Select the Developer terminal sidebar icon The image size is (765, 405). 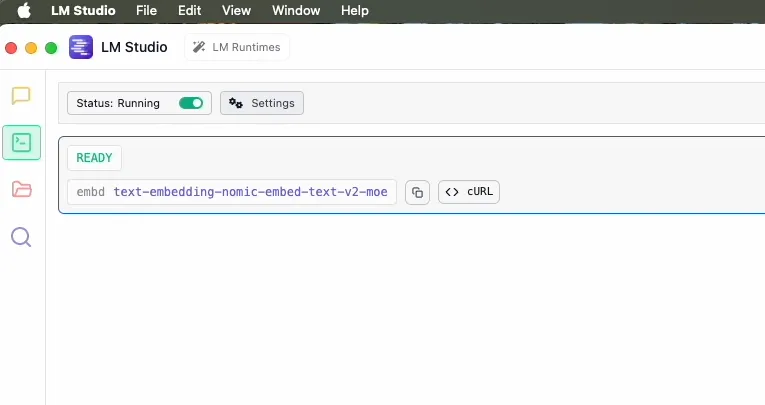[x=21, y=142]
